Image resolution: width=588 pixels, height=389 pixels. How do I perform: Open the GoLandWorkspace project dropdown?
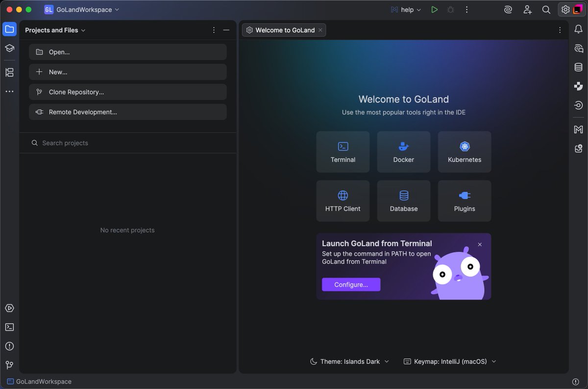(81, 9)
